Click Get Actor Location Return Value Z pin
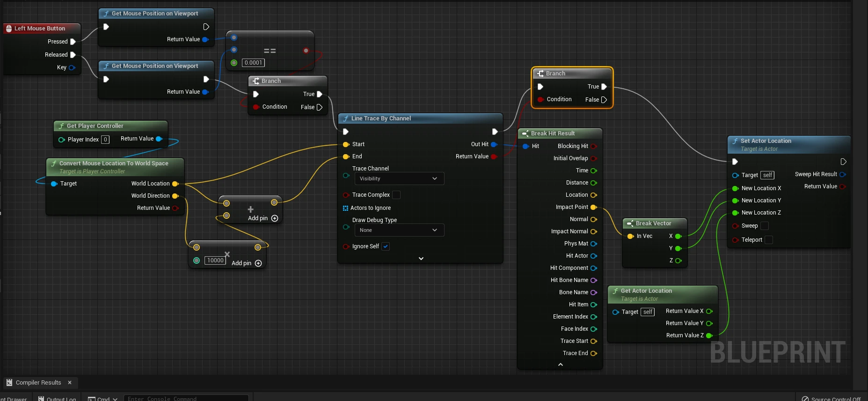Screen dimensions: 868x401 [709, 335]
